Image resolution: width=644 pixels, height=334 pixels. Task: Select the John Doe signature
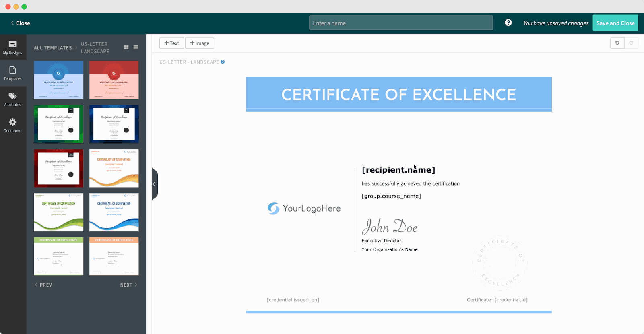click(390, 227)
